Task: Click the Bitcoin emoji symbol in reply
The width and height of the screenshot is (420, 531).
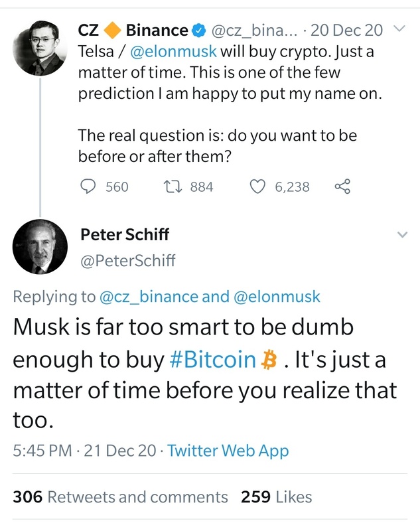Action: (x=269, y=360)
